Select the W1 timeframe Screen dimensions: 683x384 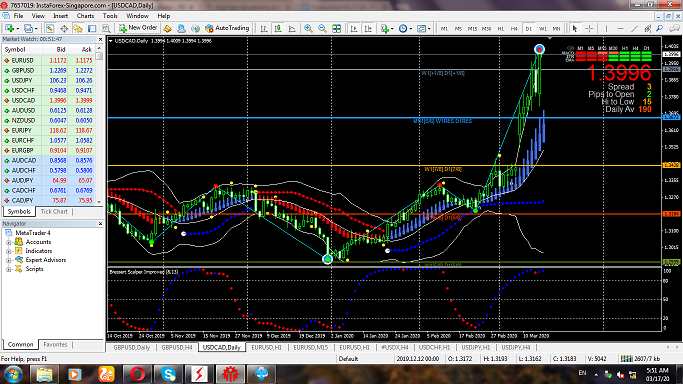pyautogui.click(x=542, y=28)
